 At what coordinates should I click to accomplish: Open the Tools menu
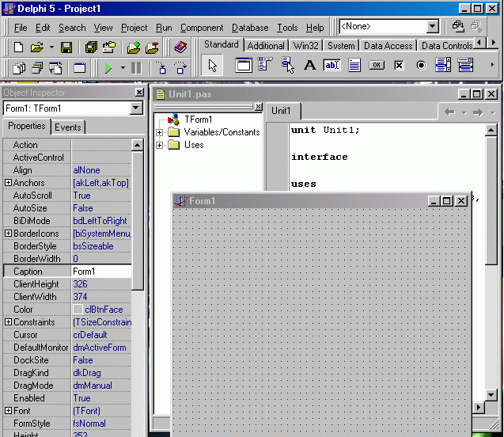coord(287,28)
